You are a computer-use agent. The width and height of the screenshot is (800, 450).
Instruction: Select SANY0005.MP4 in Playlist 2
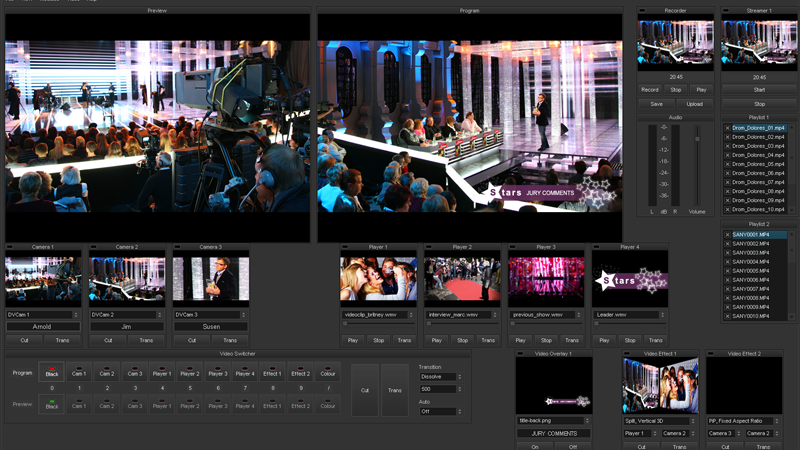click(751, 271)
